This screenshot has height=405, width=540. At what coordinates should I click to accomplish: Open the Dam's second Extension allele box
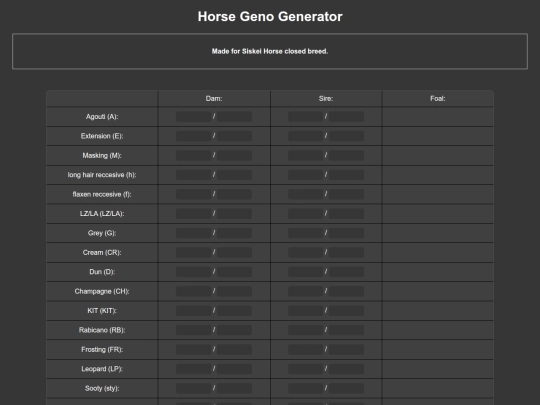click(x=234, y=136)
